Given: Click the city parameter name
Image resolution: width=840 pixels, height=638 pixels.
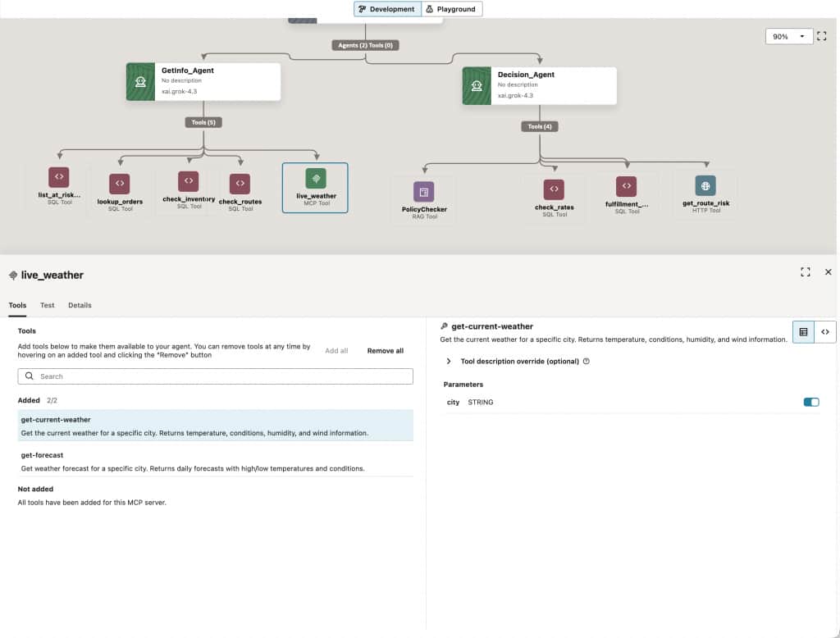Looking at the screenshot, I should point(453,403).
